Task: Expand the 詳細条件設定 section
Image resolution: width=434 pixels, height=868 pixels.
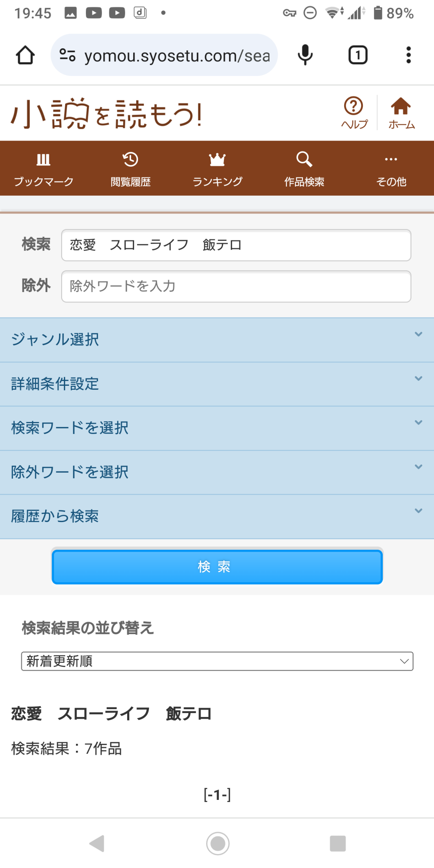Action: 217,384
